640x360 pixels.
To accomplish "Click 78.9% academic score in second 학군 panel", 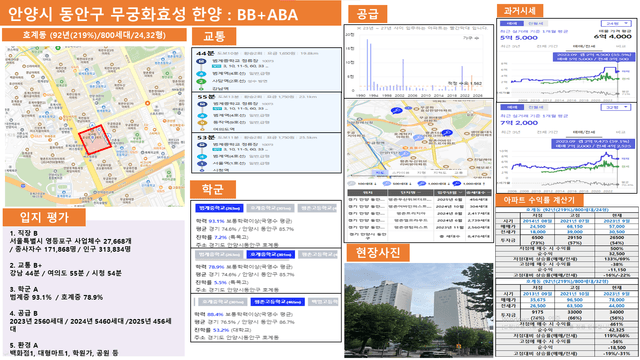I will 216,267.
